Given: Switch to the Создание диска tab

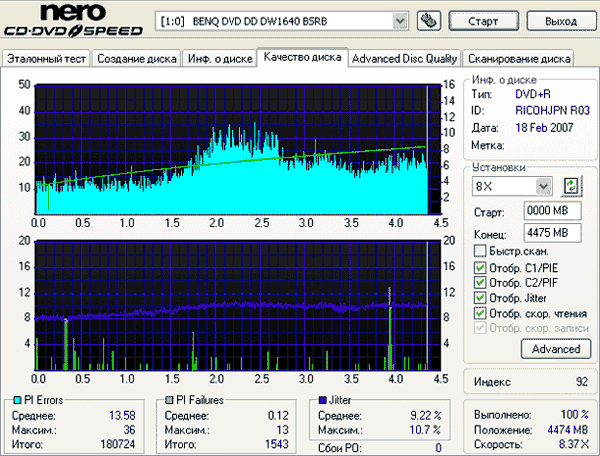Looking at the screenshot, I should pyautogui.click(x=137, y=59).
